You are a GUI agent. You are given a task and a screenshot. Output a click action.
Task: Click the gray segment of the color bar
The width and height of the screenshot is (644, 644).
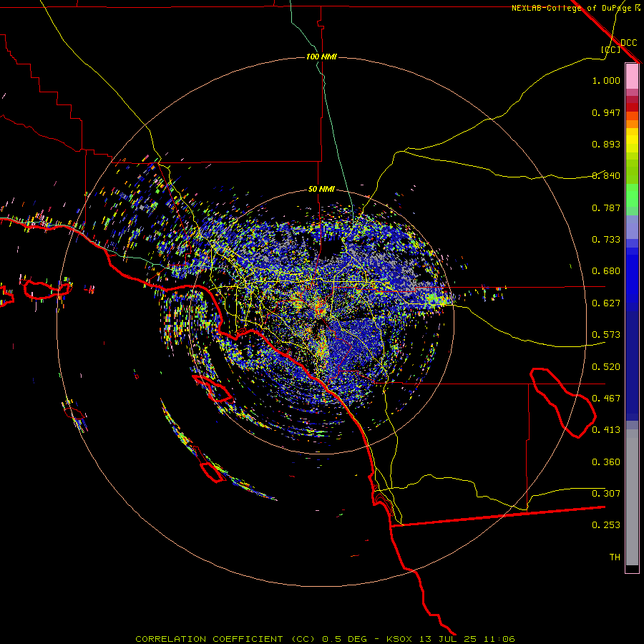(x=632, y=497)
